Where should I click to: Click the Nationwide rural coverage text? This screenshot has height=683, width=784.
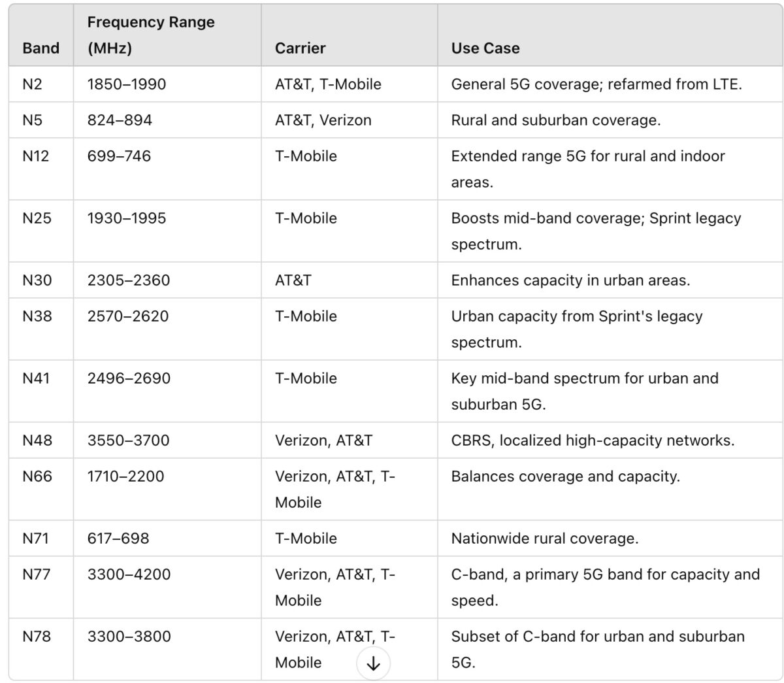pyautogui.click(x=545, y=539)
